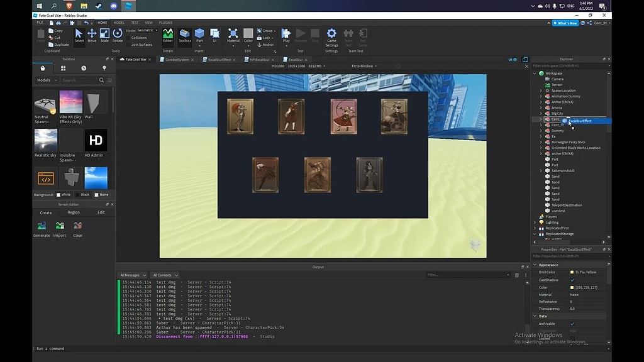
Task: Toggle the CastShadow property checkbox
Action: point(572,280)
